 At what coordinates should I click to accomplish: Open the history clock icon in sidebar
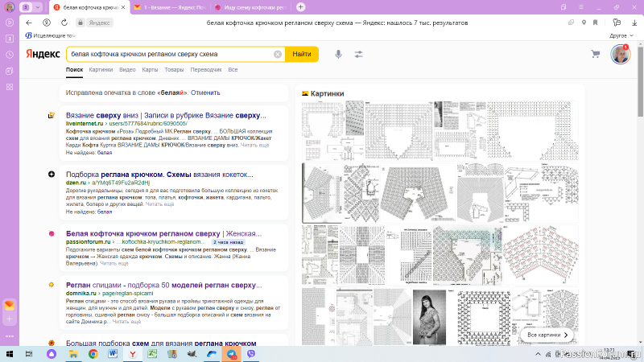[x=10, y=55]
